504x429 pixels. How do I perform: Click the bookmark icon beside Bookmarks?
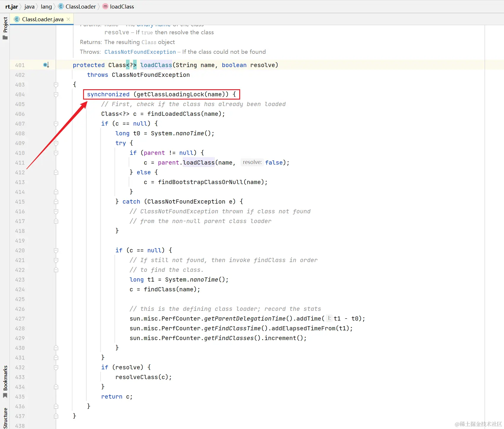pos(5,395)
